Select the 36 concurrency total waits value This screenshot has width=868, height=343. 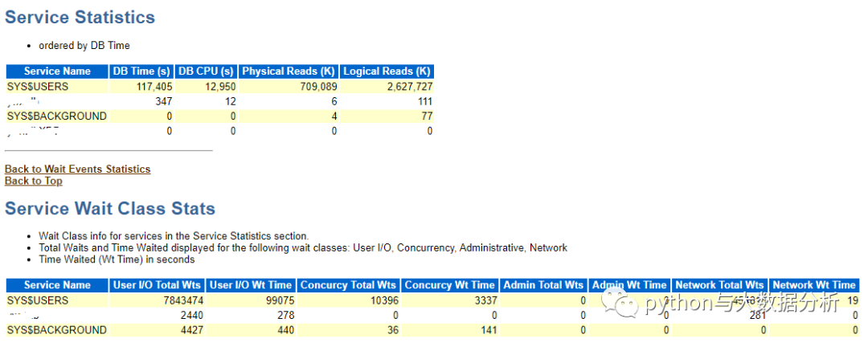[x=392, y=330]
